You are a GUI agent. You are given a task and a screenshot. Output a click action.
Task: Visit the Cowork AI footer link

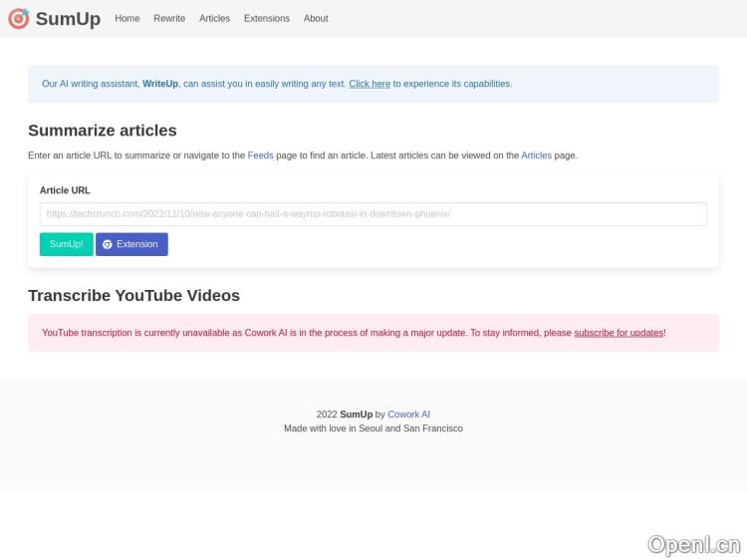408,415
